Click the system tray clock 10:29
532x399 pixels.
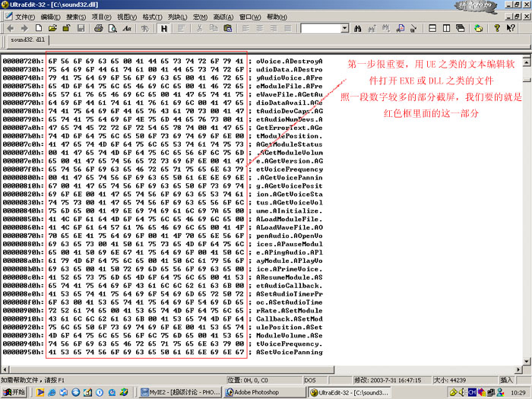tap(518, 393)
